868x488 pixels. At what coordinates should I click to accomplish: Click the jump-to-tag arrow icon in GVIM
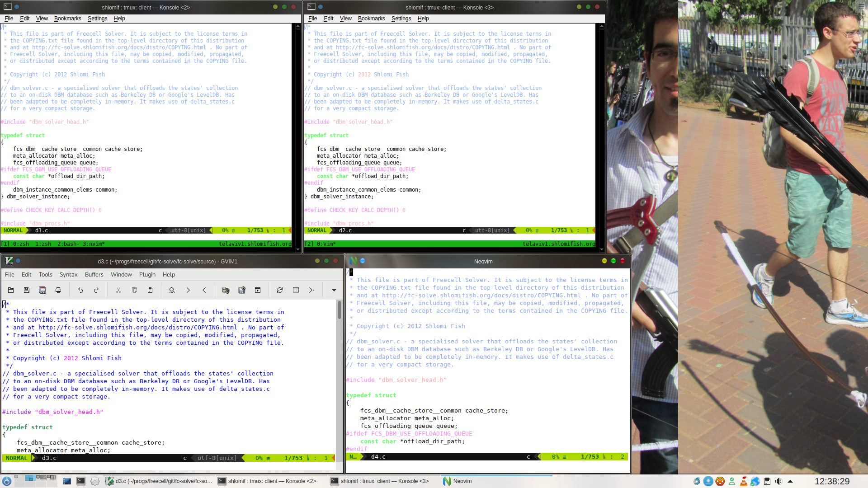(311, 291)
